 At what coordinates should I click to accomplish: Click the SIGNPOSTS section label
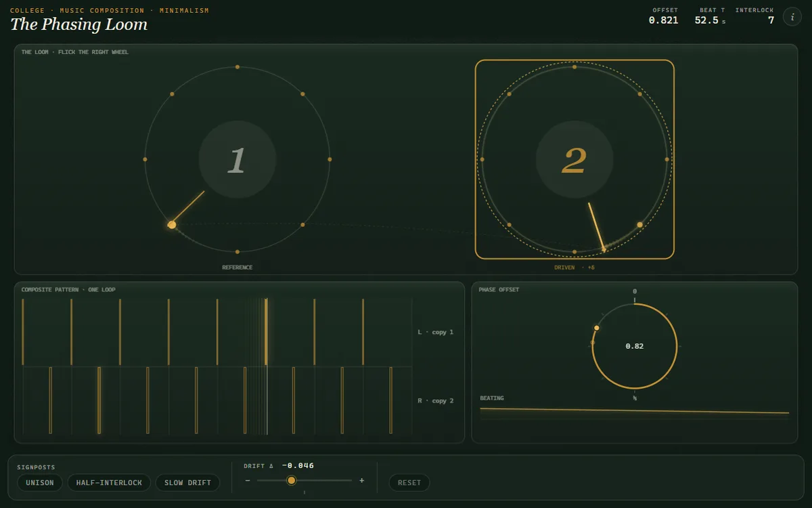(37, 467)
